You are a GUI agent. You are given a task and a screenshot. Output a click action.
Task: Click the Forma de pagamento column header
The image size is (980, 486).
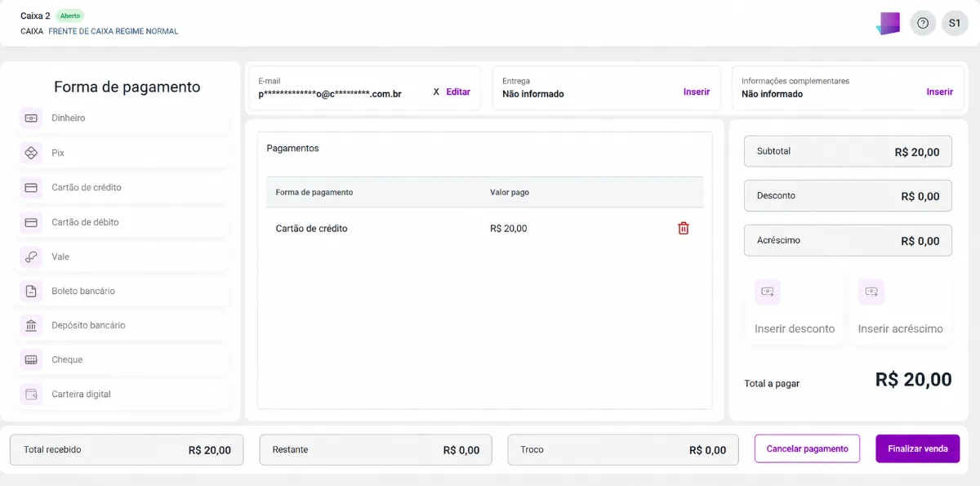pyautogui.click(x=314, y=193)
